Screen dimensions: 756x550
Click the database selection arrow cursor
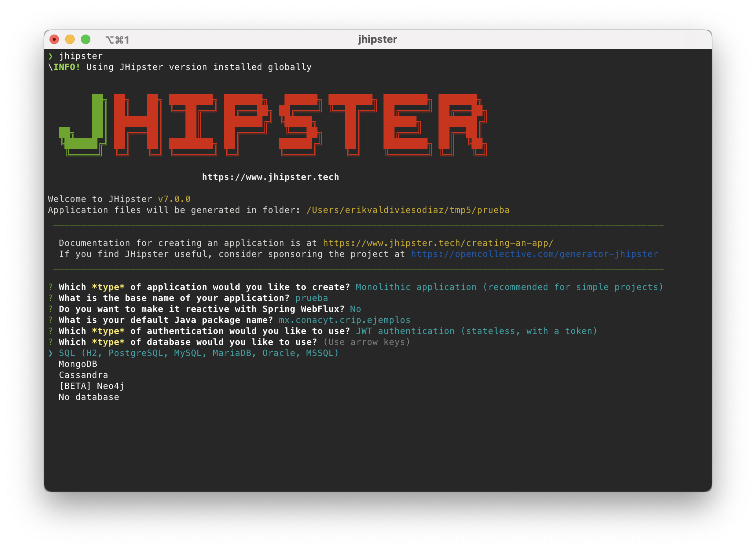(x=51, y=353)
